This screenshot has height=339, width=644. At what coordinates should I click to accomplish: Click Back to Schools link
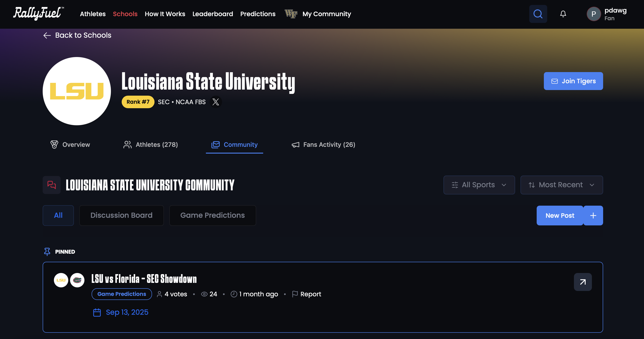77,35
